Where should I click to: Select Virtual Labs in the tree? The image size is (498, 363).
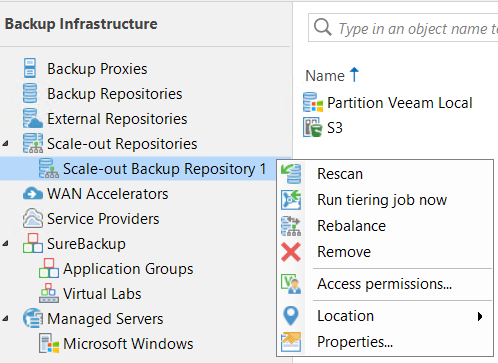point(102,294)
